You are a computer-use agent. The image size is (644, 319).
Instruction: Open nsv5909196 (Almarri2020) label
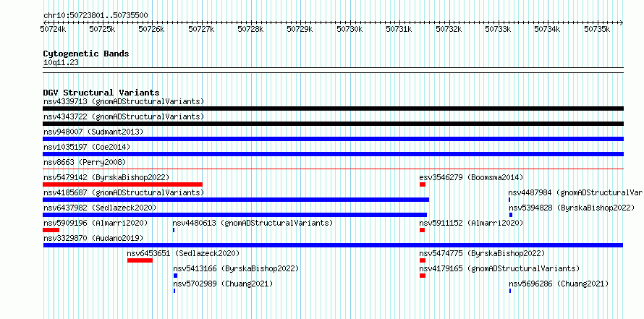[96, 223]
